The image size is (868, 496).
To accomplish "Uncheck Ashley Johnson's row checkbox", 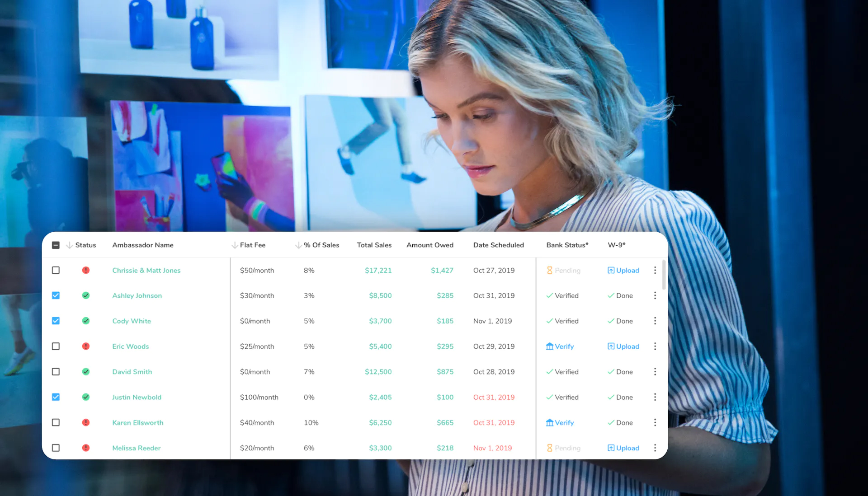I will (x=56, y=295).
